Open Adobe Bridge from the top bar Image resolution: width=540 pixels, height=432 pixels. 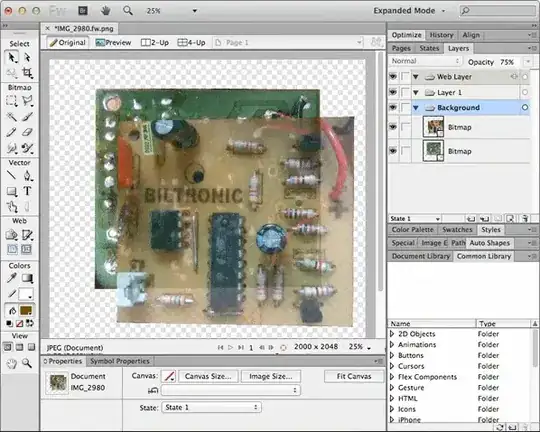[x=83, y=11]
